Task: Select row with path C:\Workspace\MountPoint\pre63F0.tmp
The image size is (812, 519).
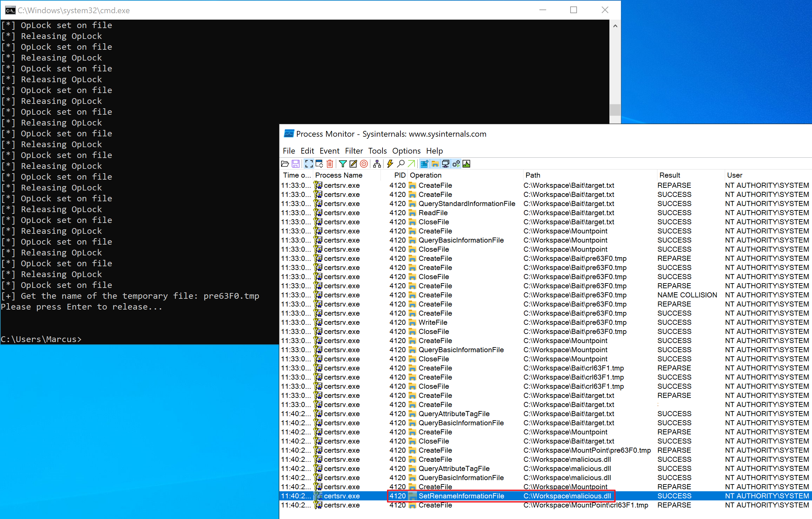Action: [545, 450]
